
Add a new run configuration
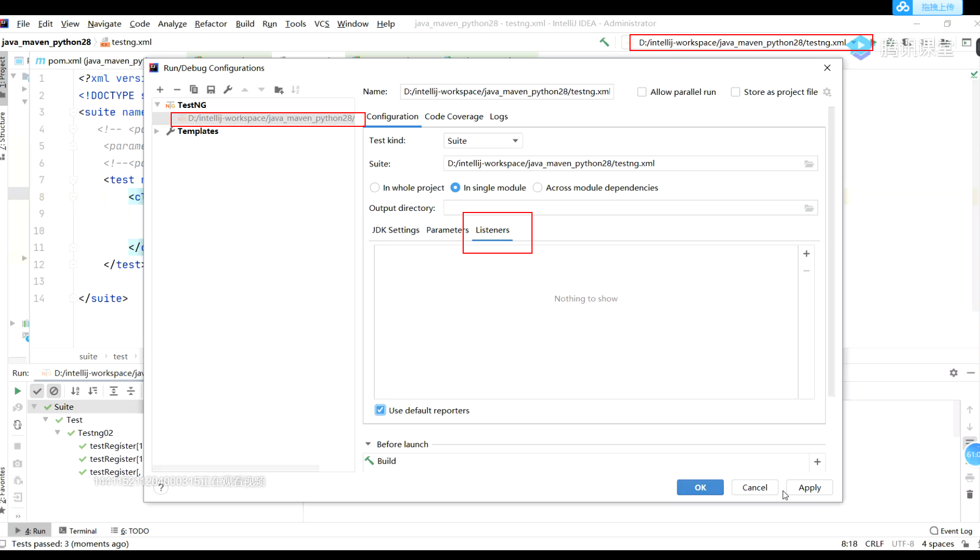pos(160,90)
